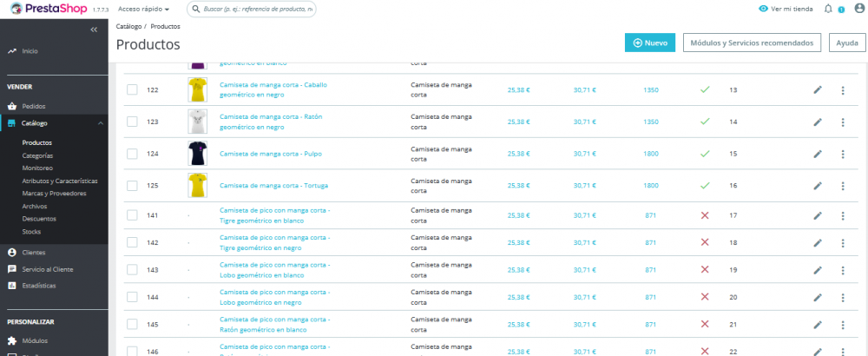Open Stocks in the sidebar
This screenshot has width=868, height=356.
tap(31, 232)
